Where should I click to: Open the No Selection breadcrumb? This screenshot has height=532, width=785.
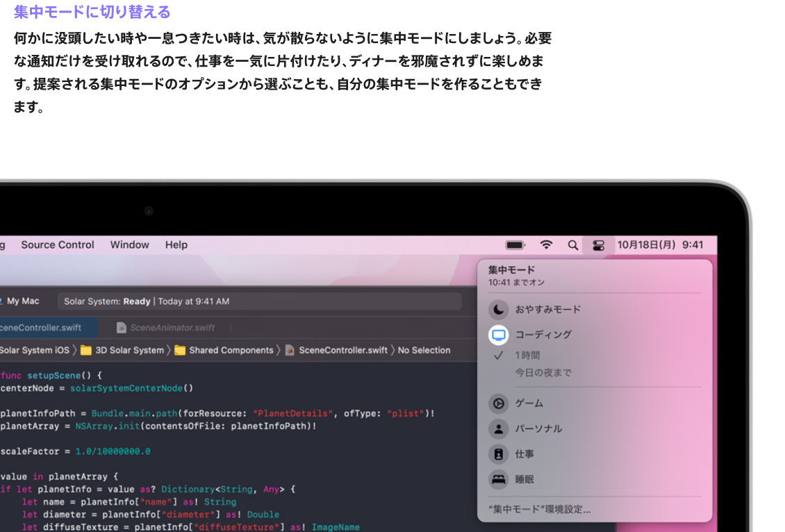[424, 350]
